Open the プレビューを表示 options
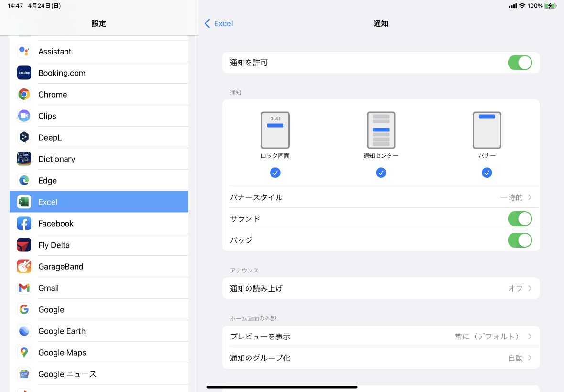The image size is (564, 392). [380, 336]
